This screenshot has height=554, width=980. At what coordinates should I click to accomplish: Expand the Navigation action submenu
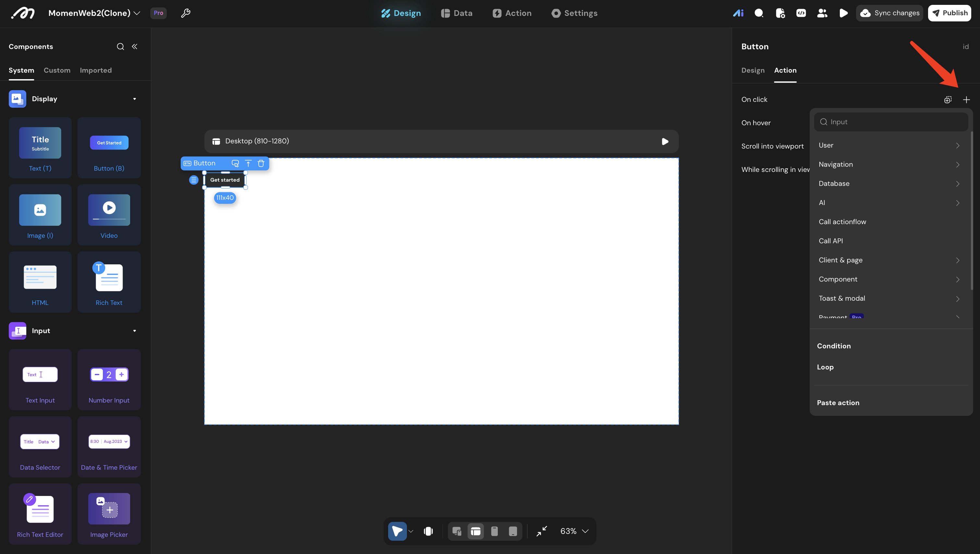click(890, 164)
